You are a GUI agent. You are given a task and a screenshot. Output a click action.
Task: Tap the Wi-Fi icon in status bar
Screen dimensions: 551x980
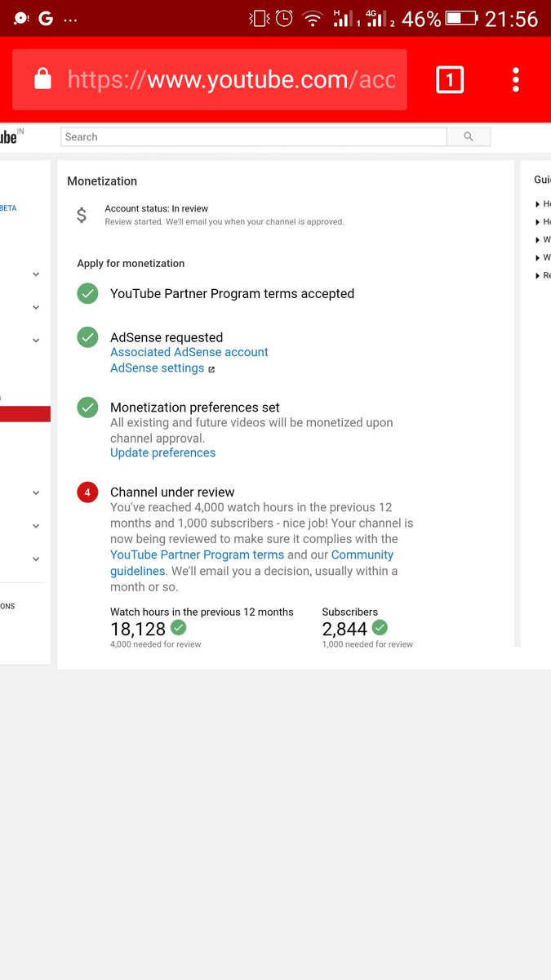coord(312,18)
